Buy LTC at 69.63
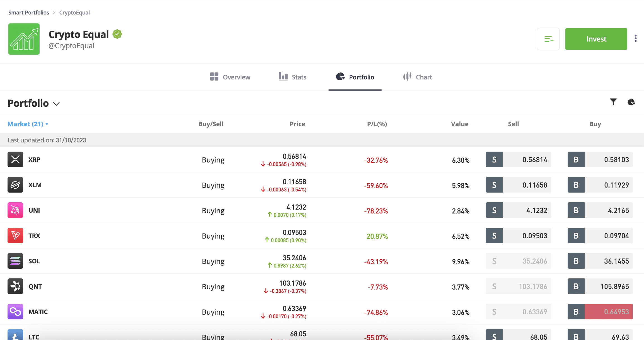 click(600, 335)
